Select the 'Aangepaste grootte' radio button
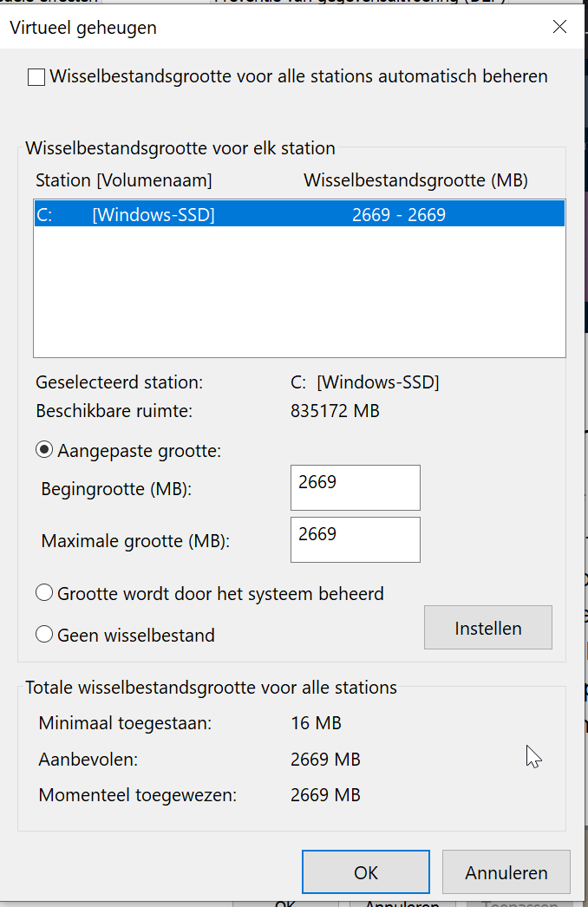 click(x=44, y=451)
